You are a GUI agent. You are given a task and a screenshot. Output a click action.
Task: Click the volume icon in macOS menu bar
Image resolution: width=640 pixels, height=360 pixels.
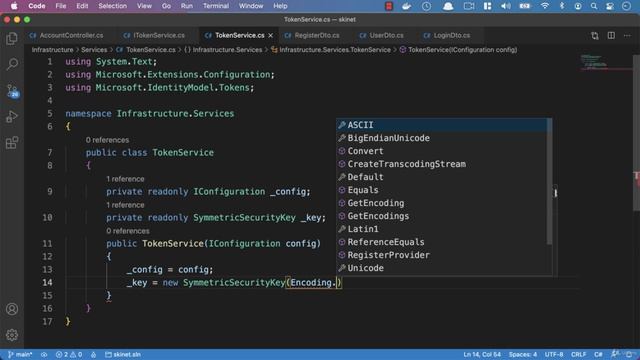pyautogui.click(x=506, y=6)
